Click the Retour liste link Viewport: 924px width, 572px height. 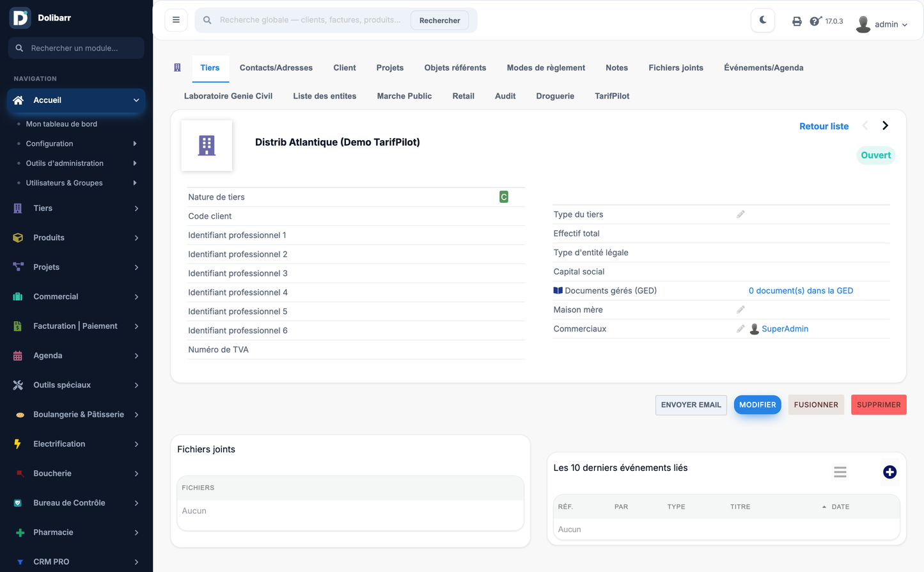pyautogui.click(x=824, y=126)
